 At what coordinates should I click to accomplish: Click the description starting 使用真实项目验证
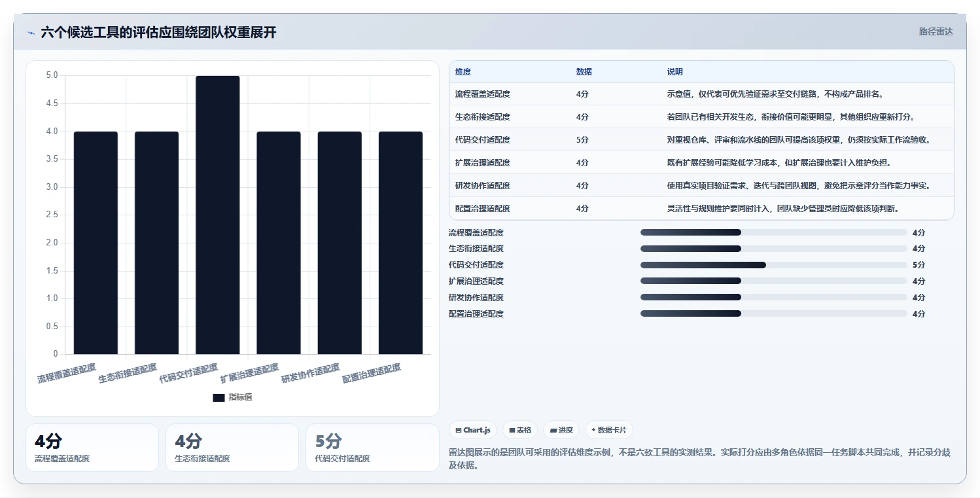tap(799, 186)
